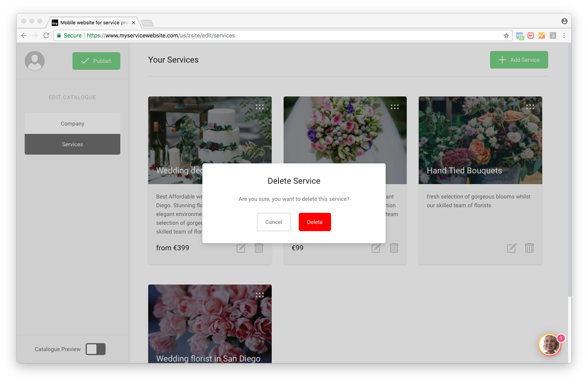Click the Your Services heading
The width and height of the screenshot is (588, 383).
pyautogui.click(x=173, y=60)
